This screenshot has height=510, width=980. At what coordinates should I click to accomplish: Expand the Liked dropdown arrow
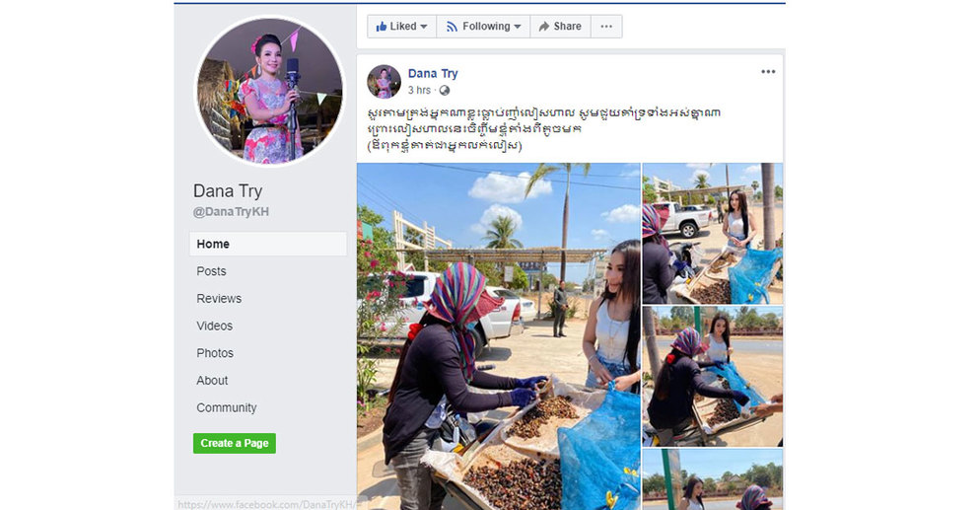pos(424,27)
